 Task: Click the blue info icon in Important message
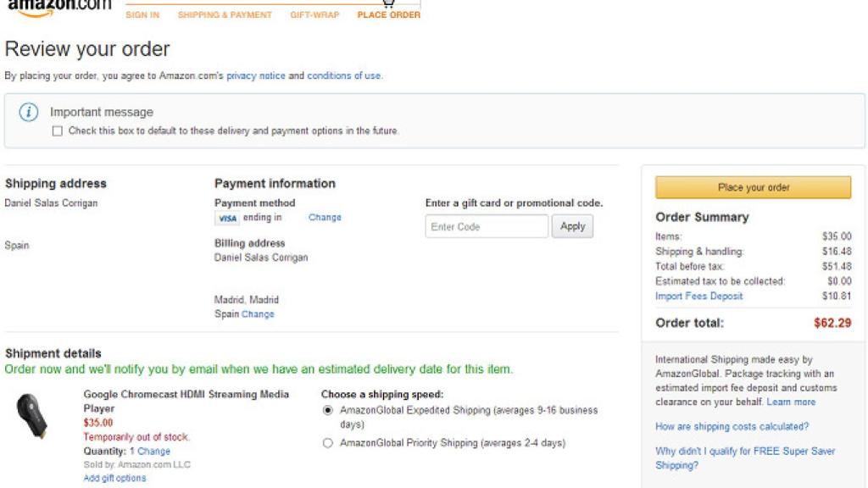(x=29, y=113)
